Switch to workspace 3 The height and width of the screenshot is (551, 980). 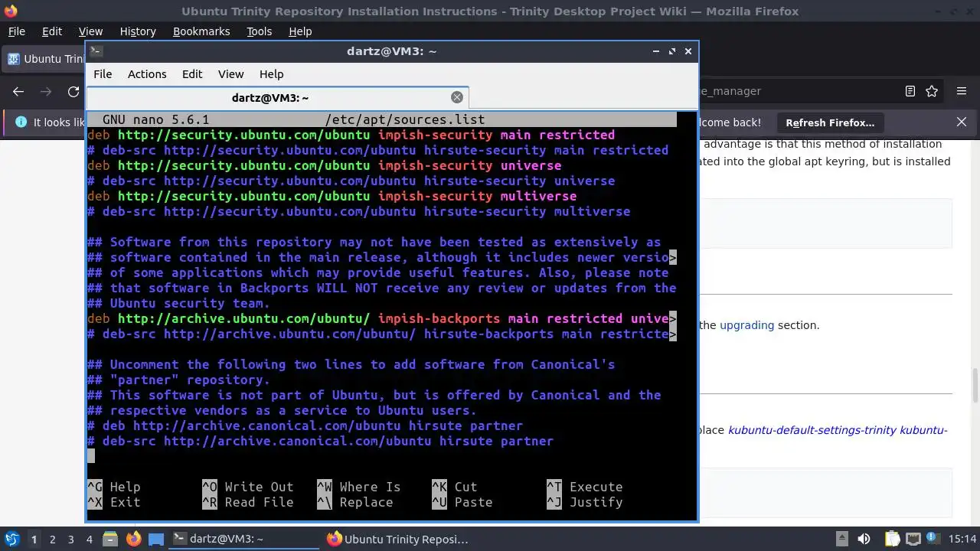tap(70, 540)
